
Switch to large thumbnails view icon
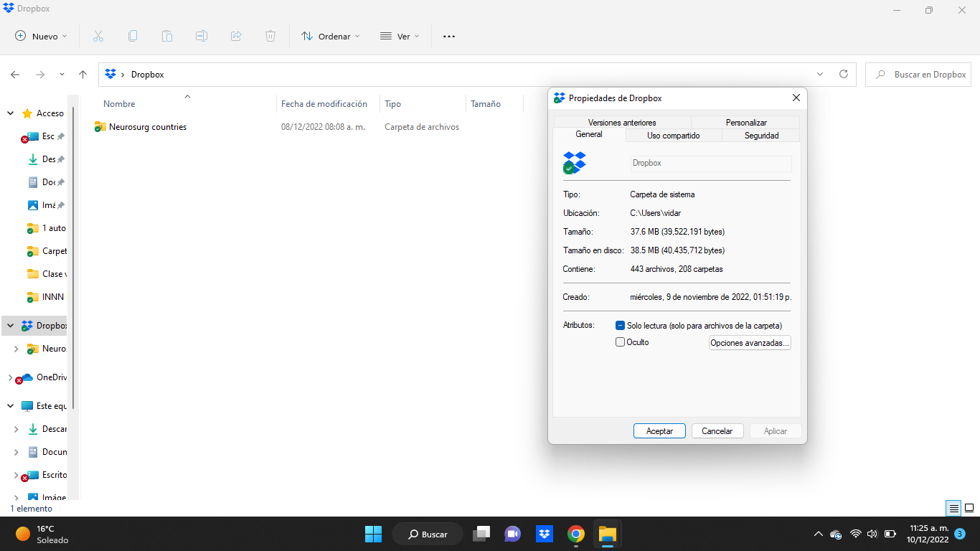969,508
